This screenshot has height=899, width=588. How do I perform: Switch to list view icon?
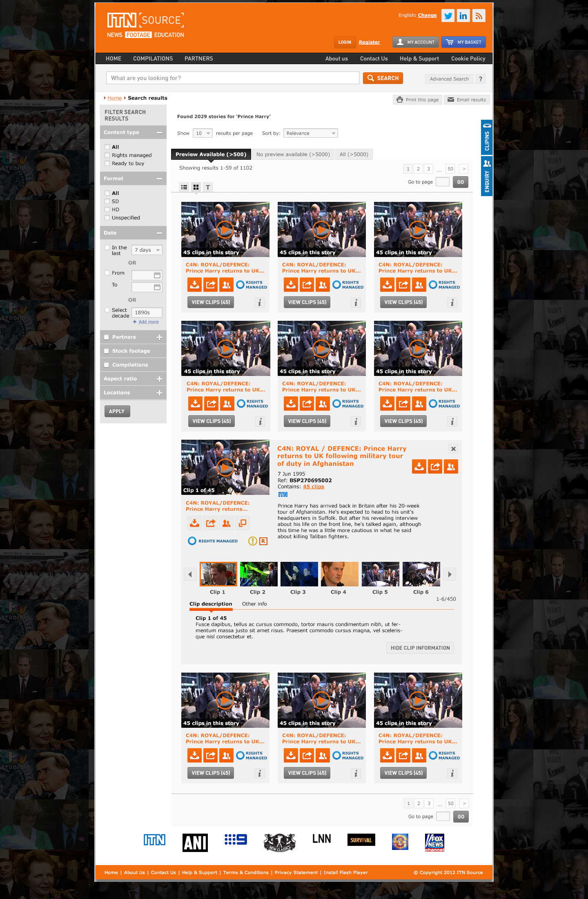tap(184, 187)
